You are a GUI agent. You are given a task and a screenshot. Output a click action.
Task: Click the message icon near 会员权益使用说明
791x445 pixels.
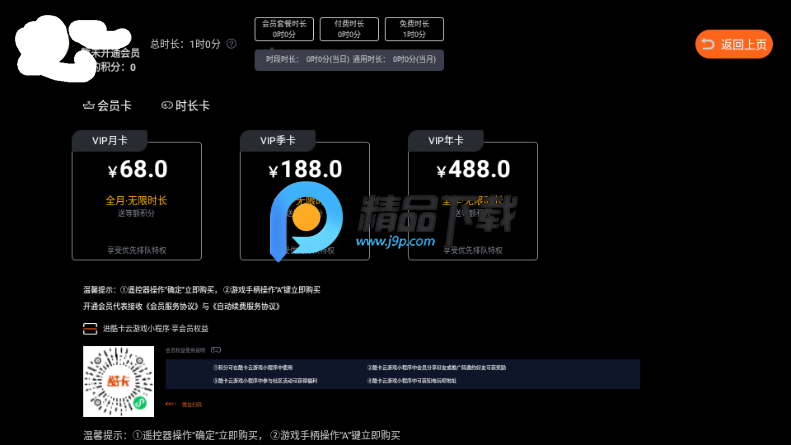pos(216,350)
